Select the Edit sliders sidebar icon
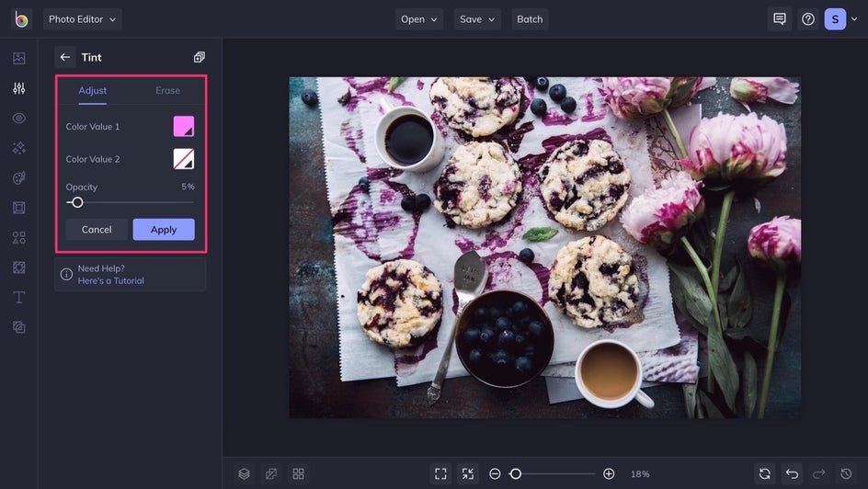868x489 pixels. pos(18,88)
